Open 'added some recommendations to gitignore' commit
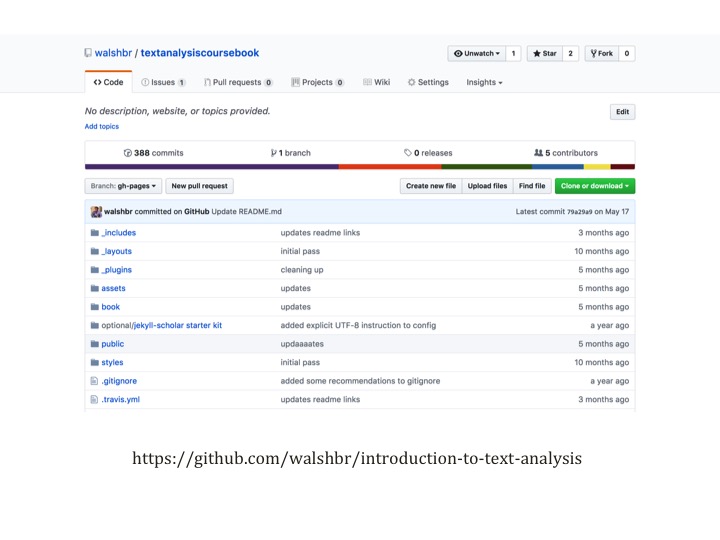The image size is (720, 540). click(x=360, y=381)
